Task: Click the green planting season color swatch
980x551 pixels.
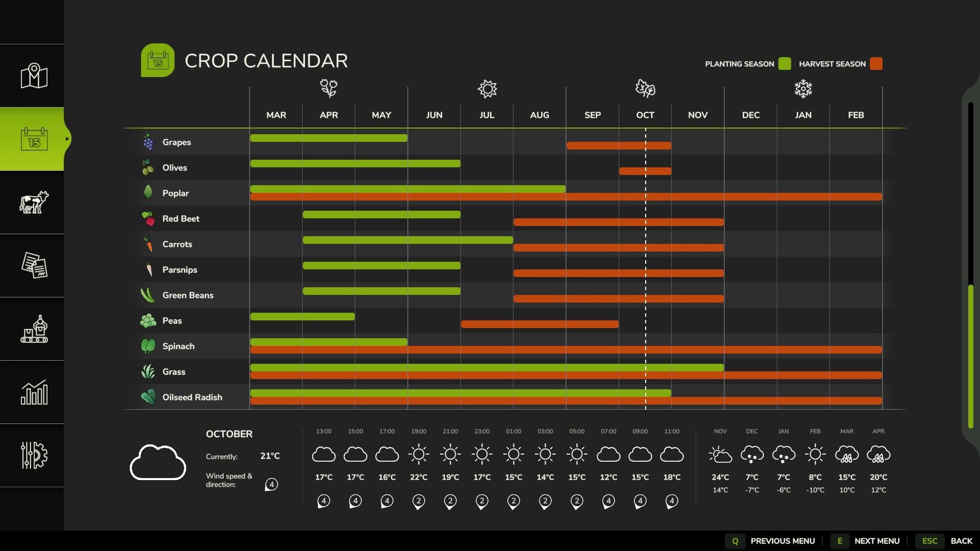Action: [x=785, y=64]
